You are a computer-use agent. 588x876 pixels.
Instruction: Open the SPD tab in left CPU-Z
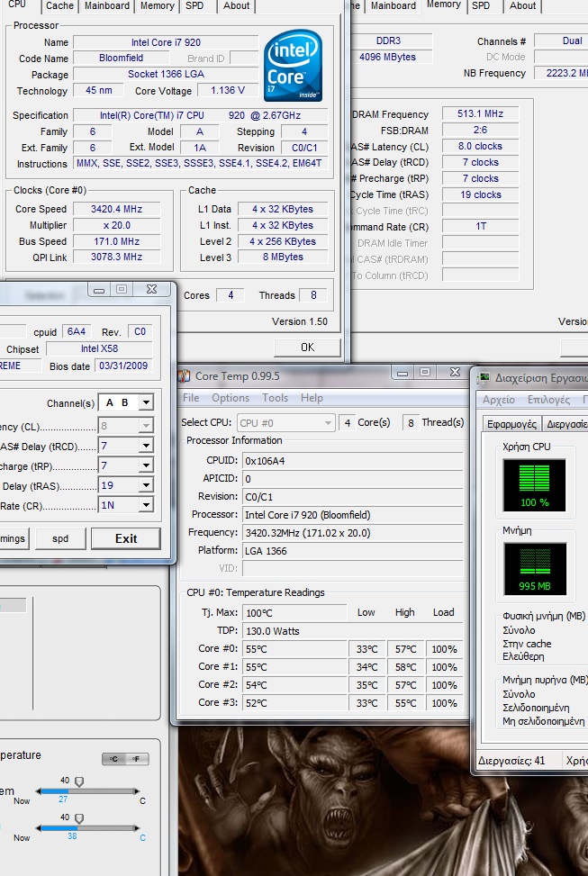(194, 5)
